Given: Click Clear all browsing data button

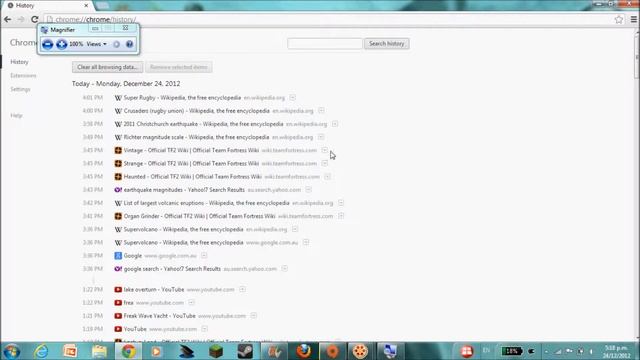Looking at the screenshot, I should [108, 67].
